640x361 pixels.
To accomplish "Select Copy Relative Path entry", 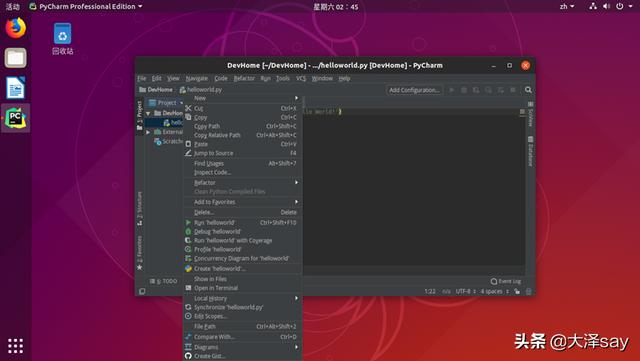I will pyautogui.click(x=243, y=135).
